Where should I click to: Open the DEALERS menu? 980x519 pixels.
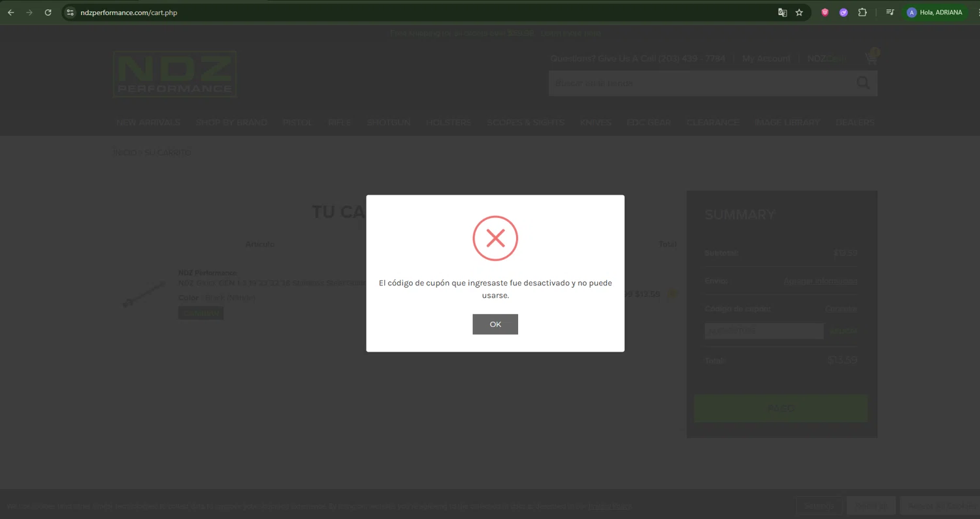[855, 122]
